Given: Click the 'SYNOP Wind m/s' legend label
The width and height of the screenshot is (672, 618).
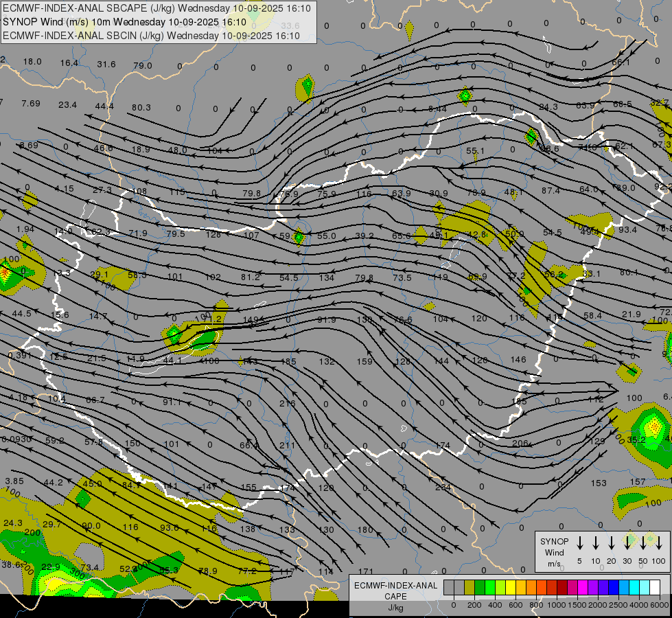Looking at the screenshot, I should click(x=554, y=552).
